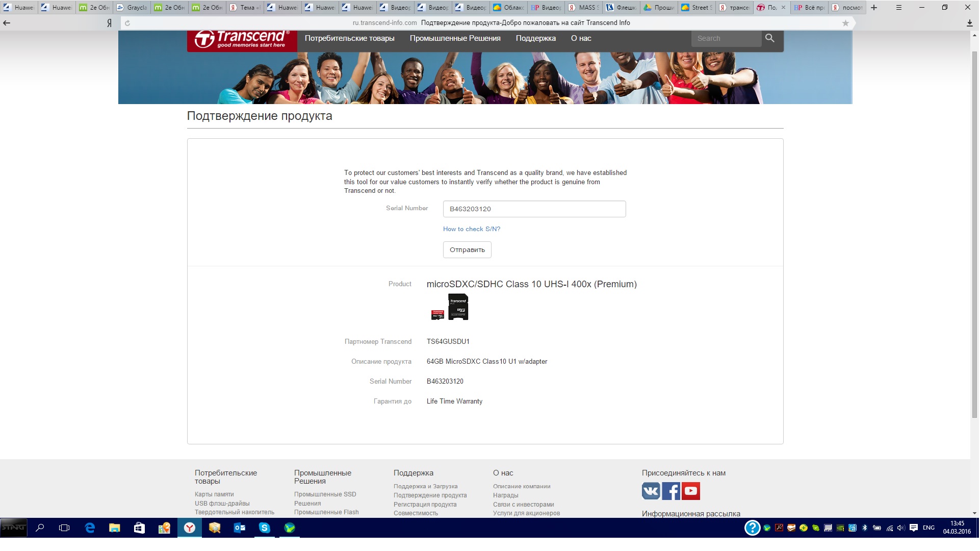Click the browser back arrow
This screenshot has width=980, height=551.
(x=7, y=23)
